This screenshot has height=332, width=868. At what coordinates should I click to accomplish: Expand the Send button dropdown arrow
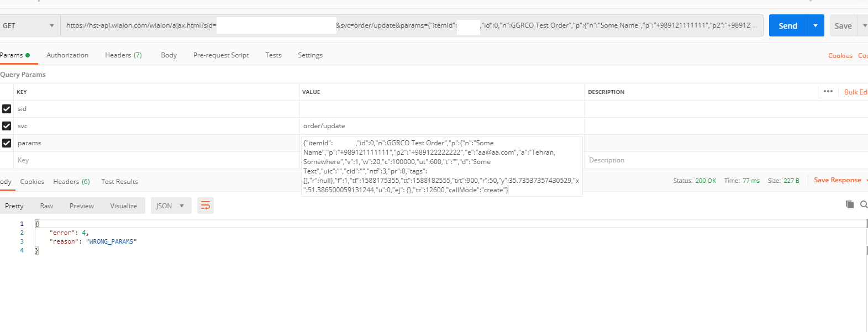(816, 25)
